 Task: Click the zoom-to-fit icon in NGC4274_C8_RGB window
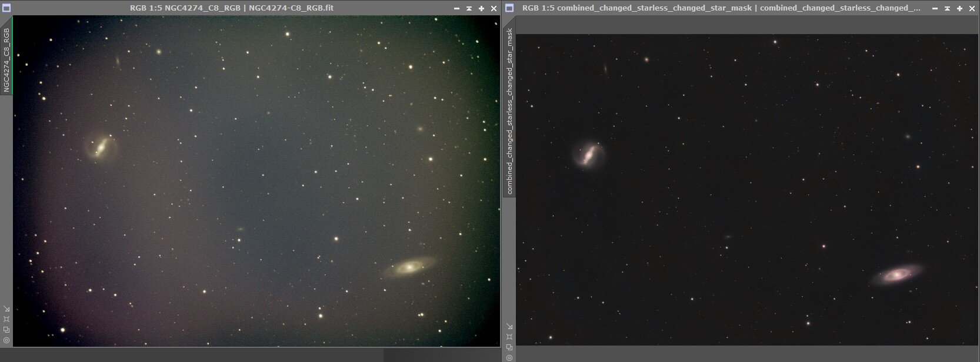click(x=6, y=319)
